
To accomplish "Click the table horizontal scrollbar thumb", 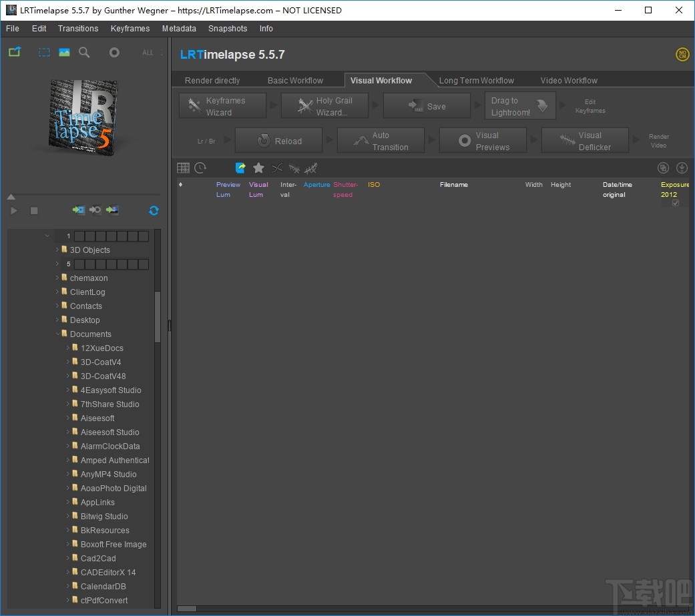I will 187,609.
